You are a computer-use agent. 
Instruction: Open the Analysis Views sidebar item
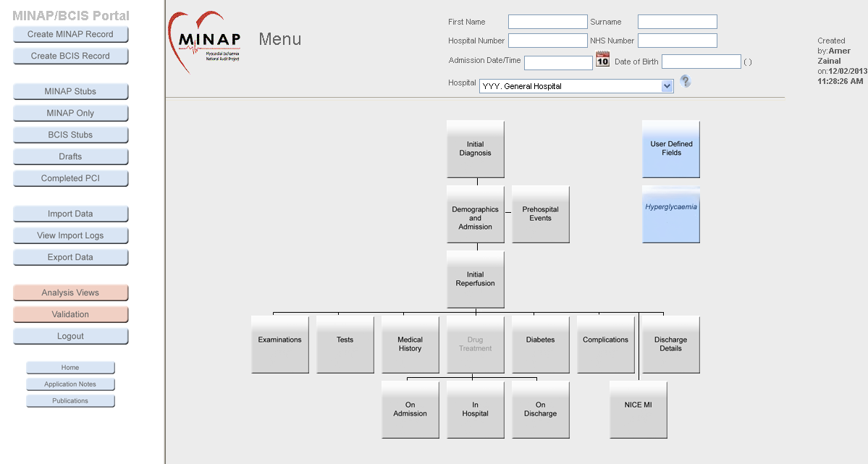[70, 293]
